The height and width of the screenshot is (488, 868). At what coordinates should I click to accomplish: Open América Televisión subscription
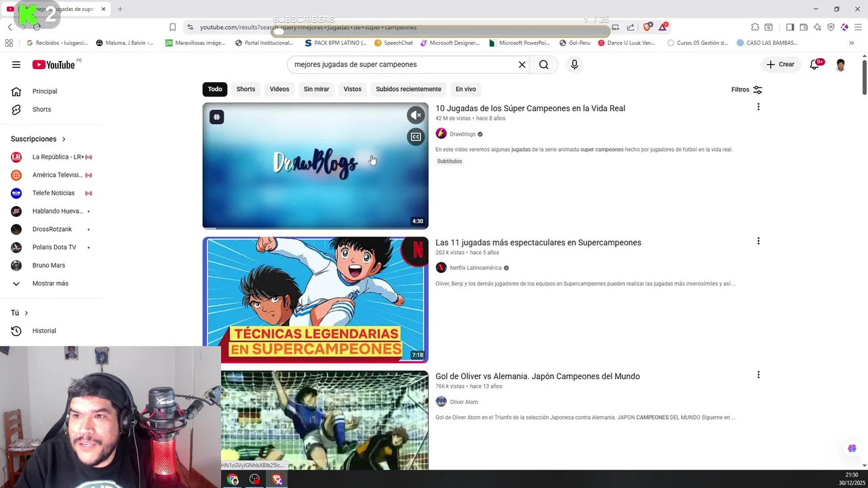tap(52, 175)
